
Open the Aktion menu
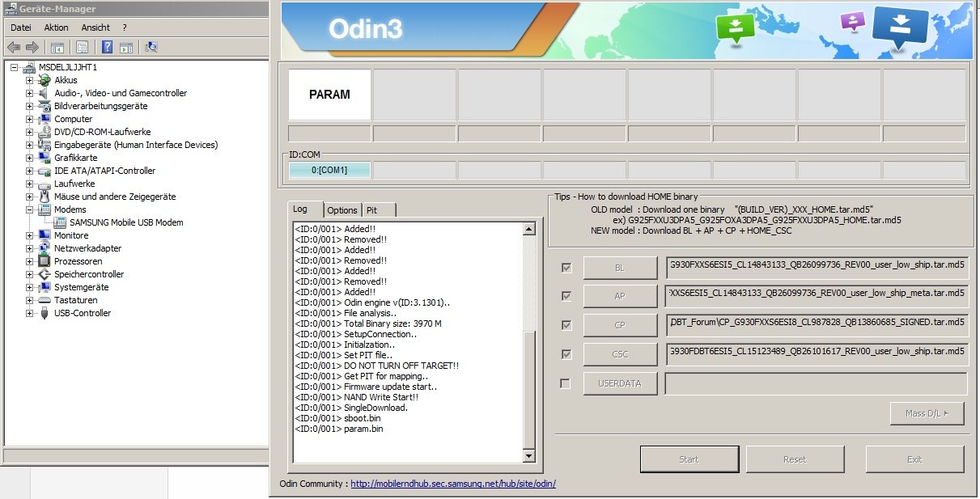tap(57, 27)
